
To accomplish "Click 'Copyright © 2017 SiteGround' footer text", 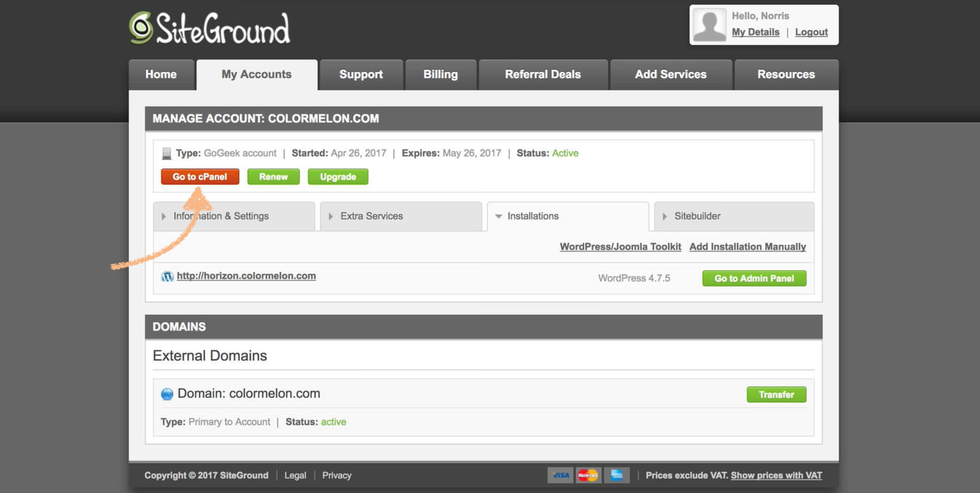I will (x=206, y=475).
